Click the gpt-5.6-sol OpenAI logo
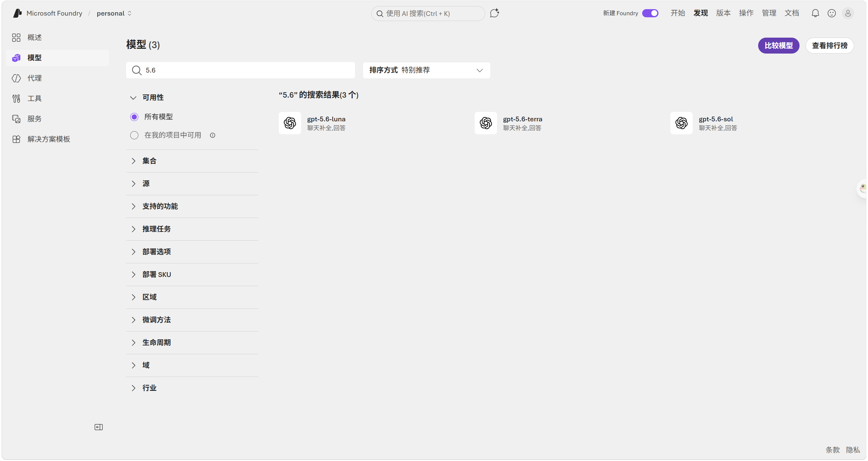Screen dimensions: 868x461 [682, 123]
